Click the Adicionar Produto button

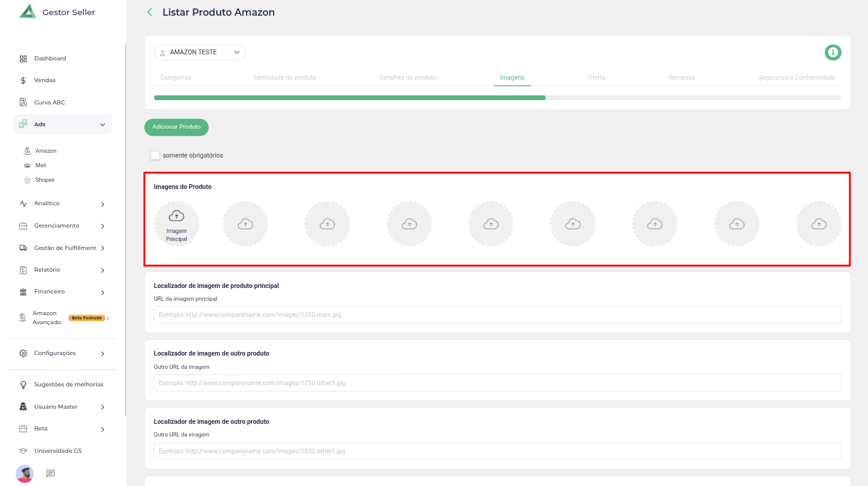click(x=176, y=127)
